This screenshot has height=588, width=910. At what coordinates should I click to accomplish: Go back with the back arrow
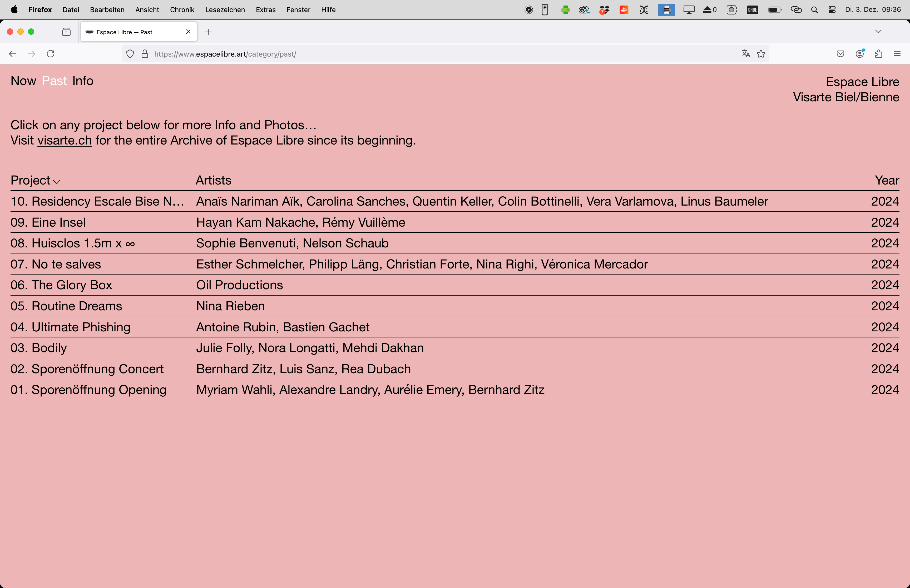[13, 54]
